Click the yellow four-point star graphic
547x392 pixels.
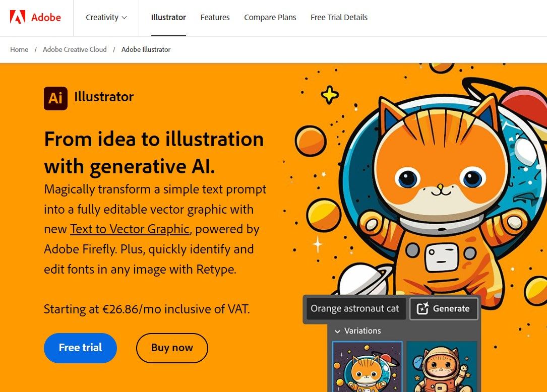[x=330, y=95]
